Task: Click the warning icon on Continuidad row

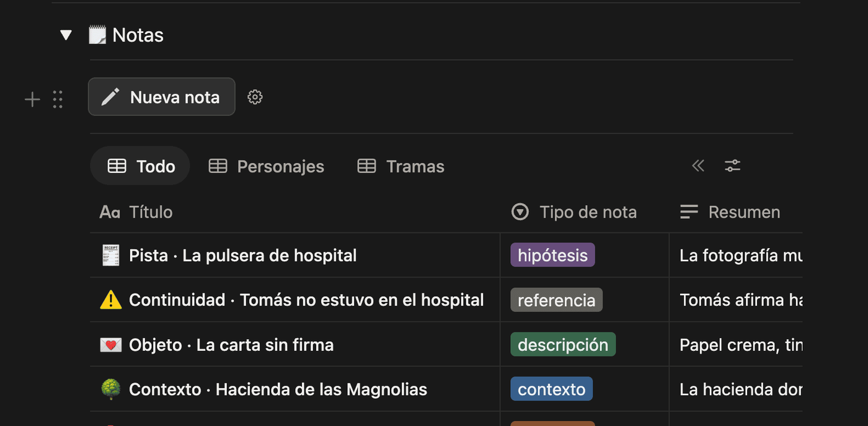Action: coord(110,300)
